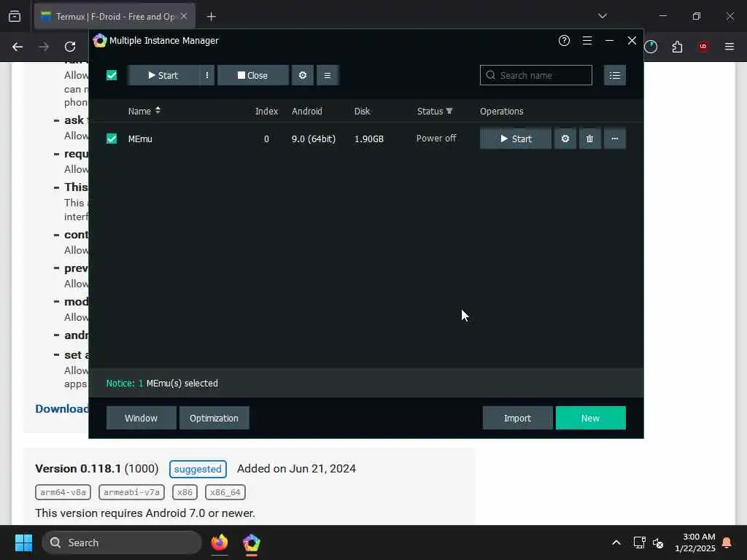The image size is (747, 560).
Task: Click the Android 9.0 (64bit) cell
Action: 314,139
